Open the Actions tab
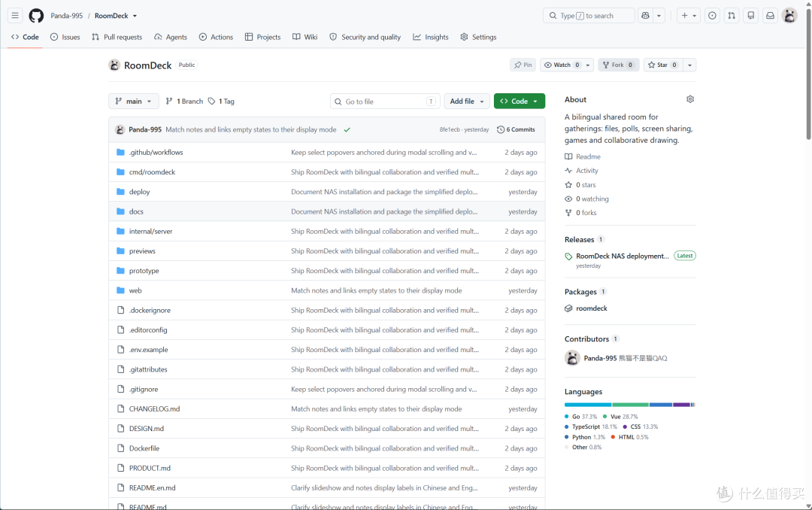The image size is (812, 510). click(216, 37)
